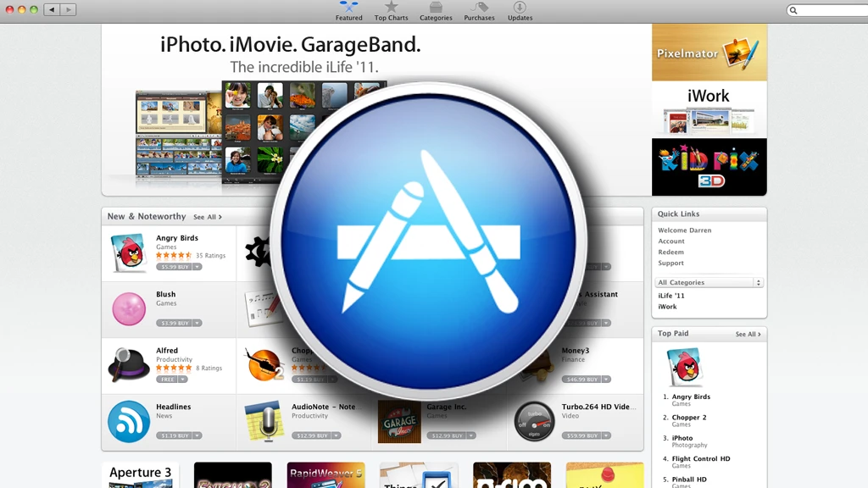This screenshot has height=488, width=868.
Task: Click the Chopper 2 helicopter icon in New & Noteworthy
Action: pyautogui.click(x=264, y=365)
